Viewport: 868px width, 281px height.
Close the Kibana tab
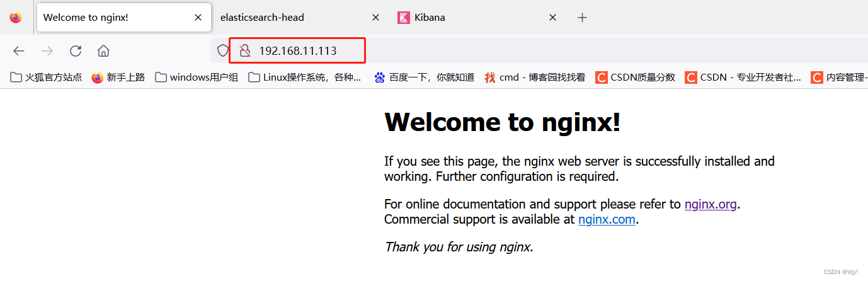coord(552,18)
